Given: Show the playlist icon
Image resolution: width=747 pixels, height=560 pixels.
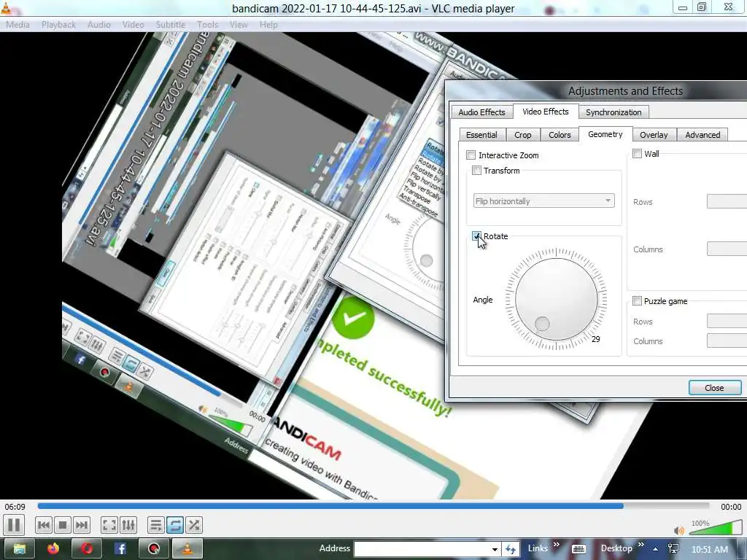Looking at the screenshot, I should [156, 525].
